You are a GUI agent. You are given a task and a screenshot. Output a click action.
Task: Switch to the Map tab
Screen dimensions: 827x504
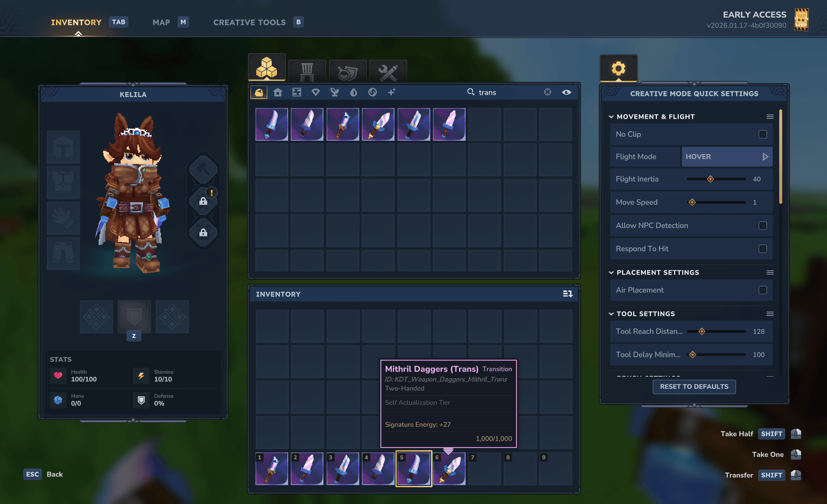click(x=162, y=22)
